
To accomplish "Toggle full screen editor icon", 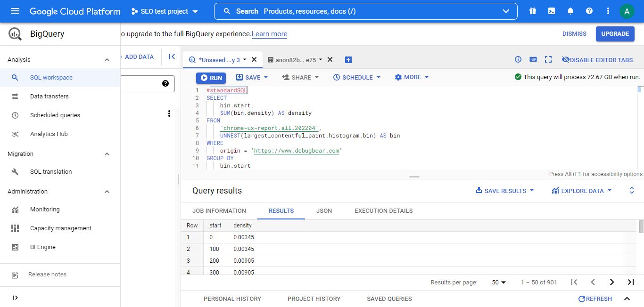I will tap(548, 59).
